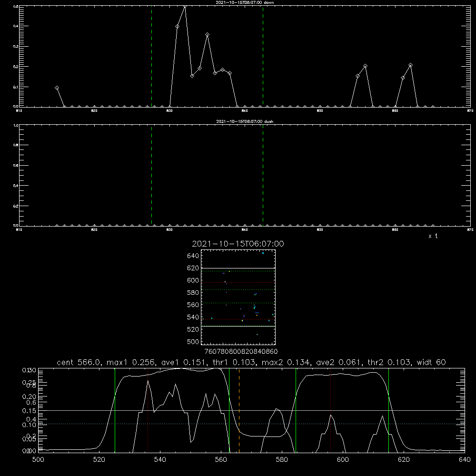The width and height of the screenshot is (476, 476).
Task: Click the left green dashed line in dawn plot
Action: coord(151,56)
